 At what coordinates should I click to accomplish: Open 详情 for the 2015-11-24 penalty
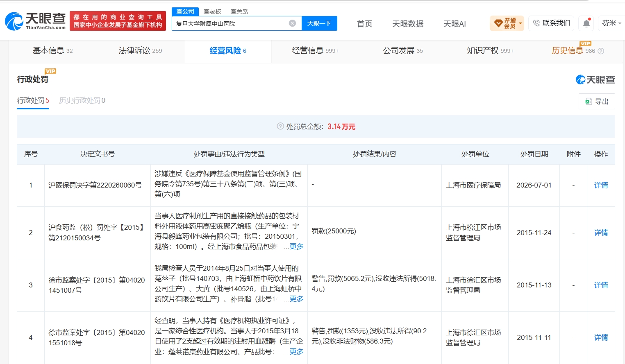pos(601,233)
